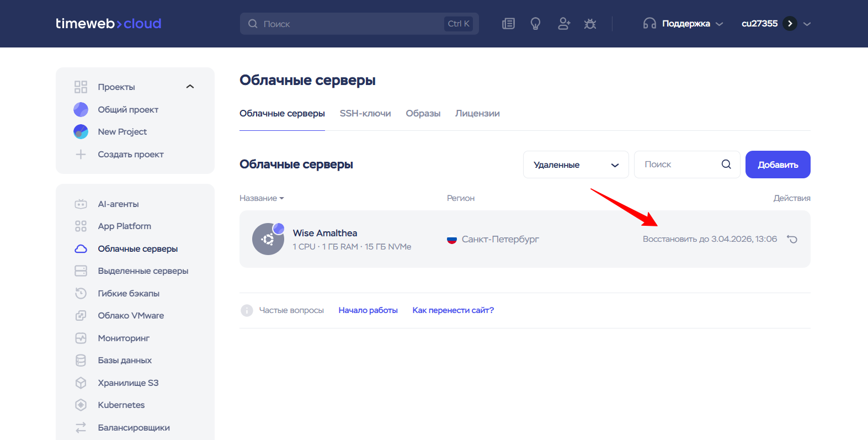Click the Добавить button
868x440 pixels.
(x=778, y=165)
